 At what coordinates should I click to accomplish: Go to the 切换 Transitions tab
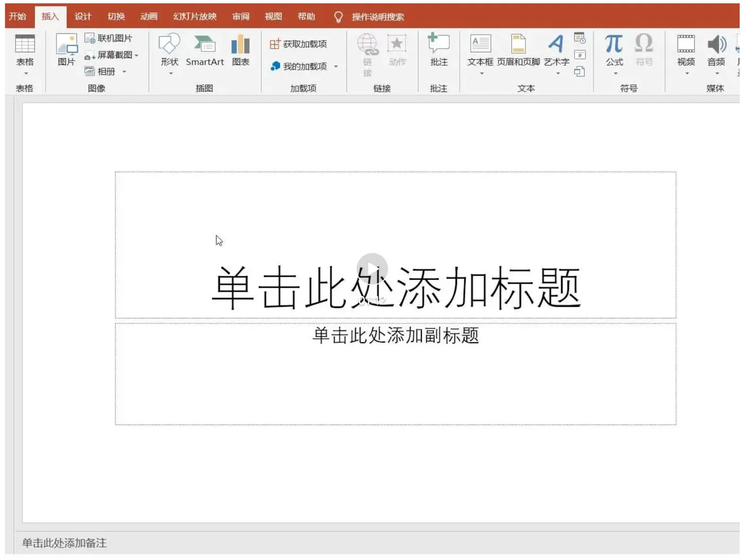point(116,16)
